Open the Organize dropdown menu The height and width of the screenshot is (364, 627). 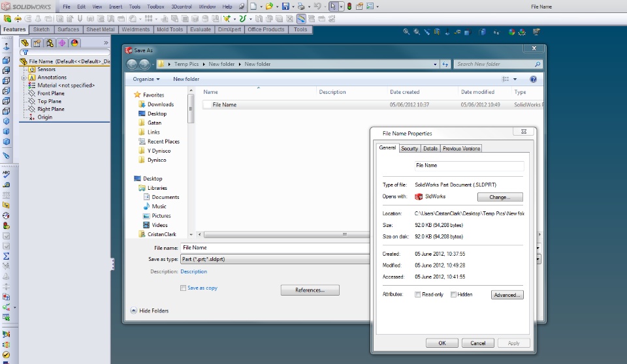coord(146,79)
